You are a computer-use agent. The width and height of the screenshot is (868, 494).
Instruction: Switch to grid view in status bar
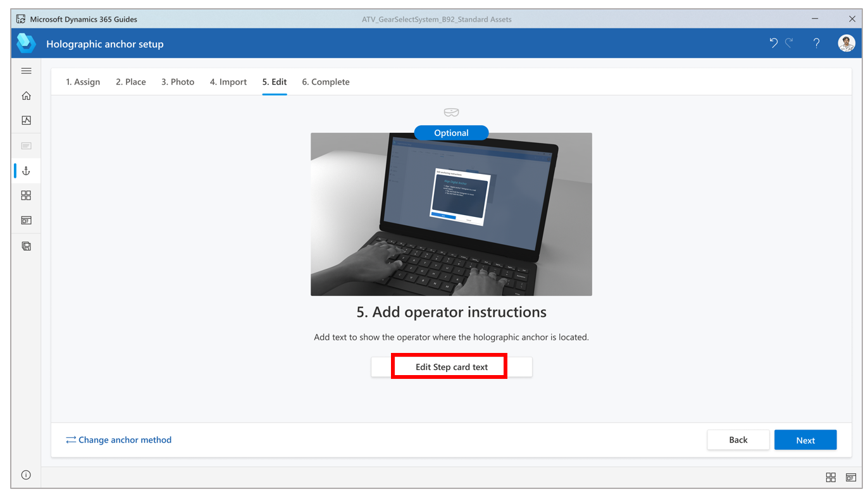[x=831, y=478]
